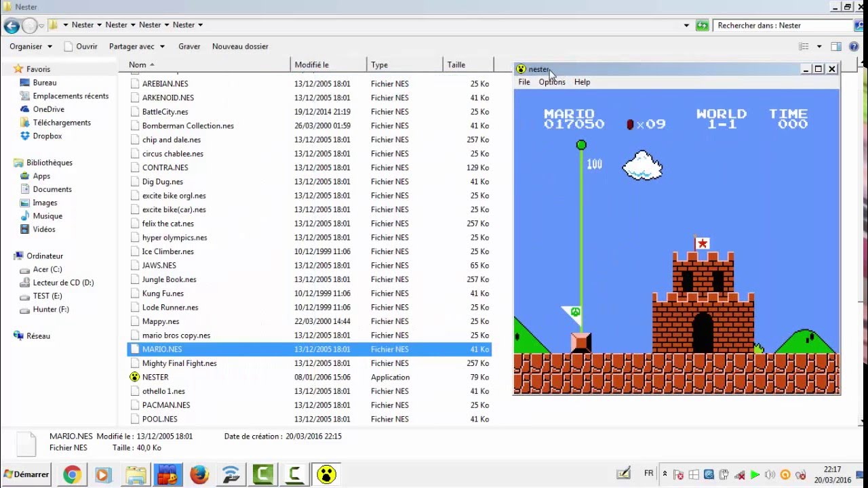Show hidden system tray icons
This screenshot has width=868, height=488.
tap(665, 474)
